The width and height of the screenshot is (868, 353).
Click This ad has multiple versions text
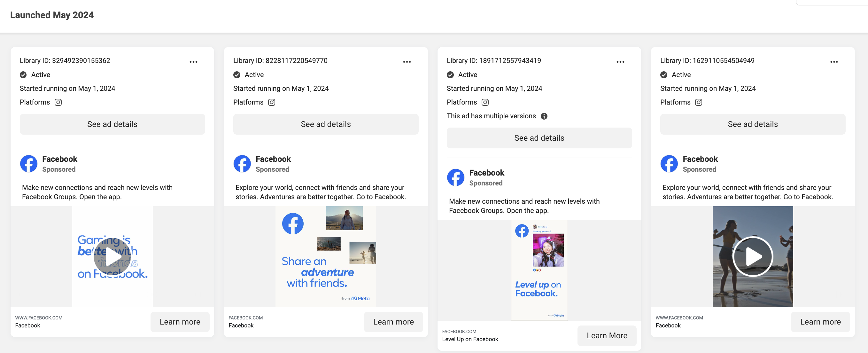(491, 116)
